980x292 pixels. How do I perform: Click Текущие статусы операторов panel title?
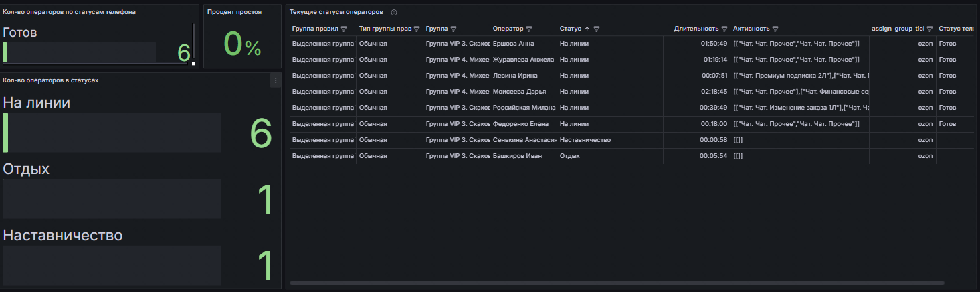(x=336, y=12)
